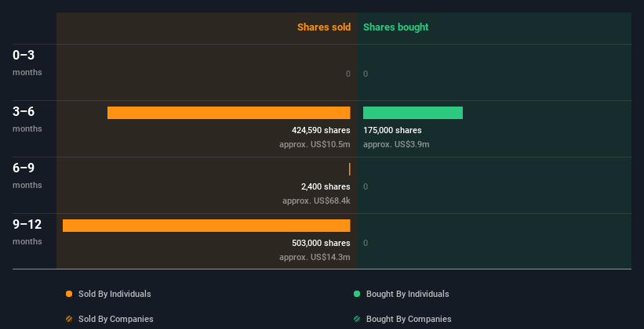
Task: Click the 175,000 shares value
Action: coord(392,131)
